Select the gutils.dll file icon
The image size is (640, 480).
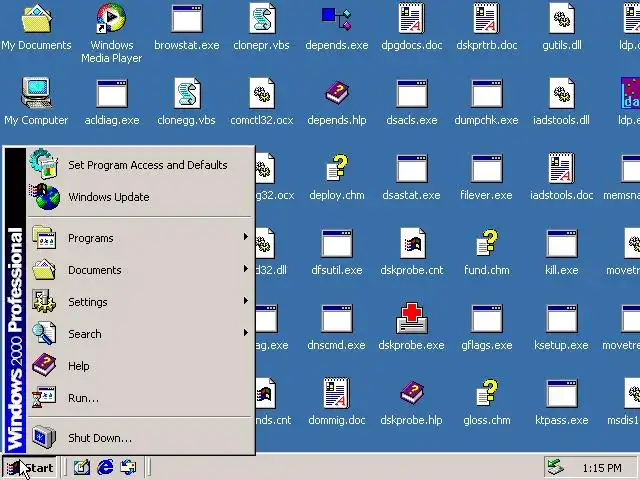[x=562, y=19]
